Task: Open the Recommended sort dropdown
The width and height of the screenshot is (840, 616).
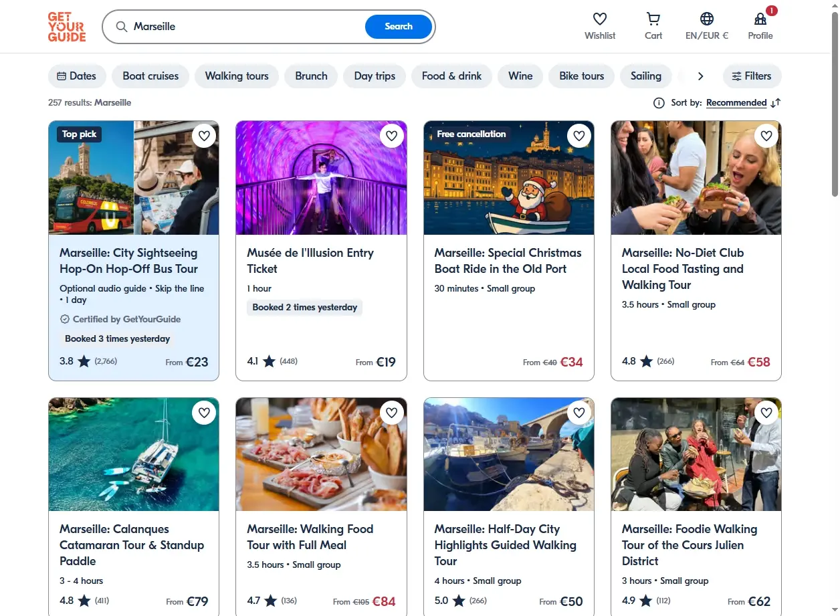Action: click(x=736, y=103)
